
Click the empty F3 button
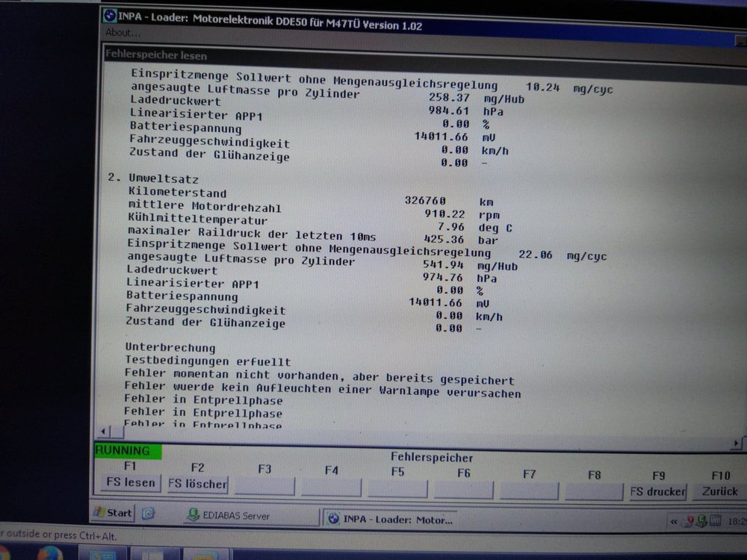tap(264, 486)
